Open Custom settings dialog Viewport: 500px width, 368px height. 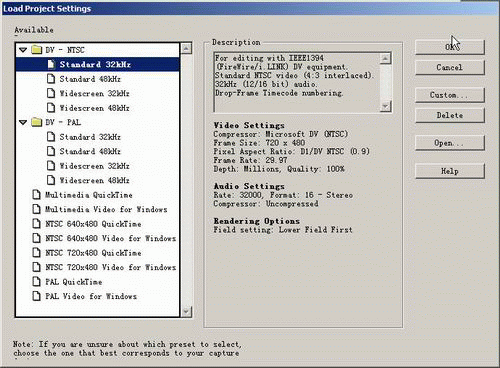click(x=450, y=95)
